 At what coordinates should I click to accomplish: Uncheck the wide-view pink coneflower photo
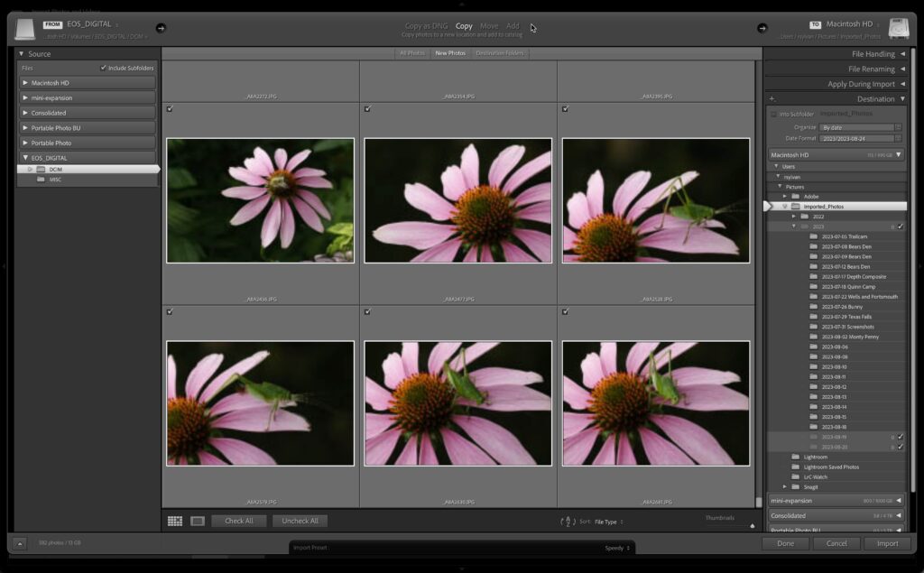click(x=170, y=109)
